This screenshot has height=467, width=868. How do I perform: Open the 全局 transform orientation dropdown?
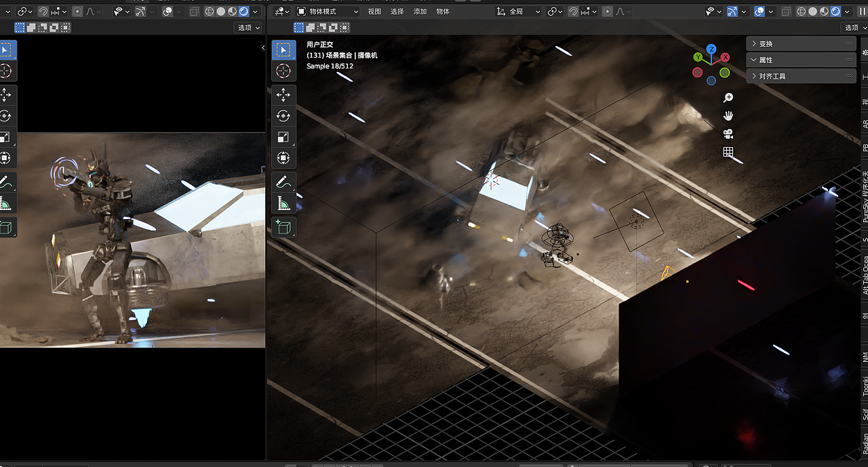click(x=519, y=12)
